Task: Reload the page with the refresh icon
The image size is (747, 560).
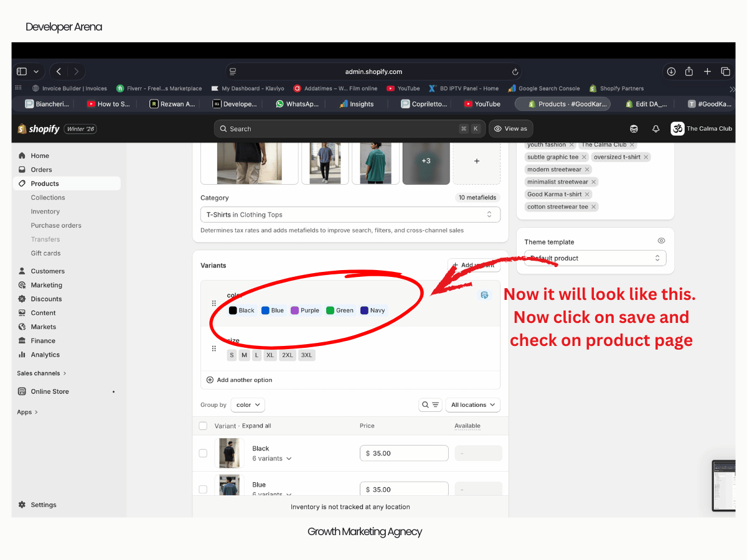Action: click(x=515, y=72)
